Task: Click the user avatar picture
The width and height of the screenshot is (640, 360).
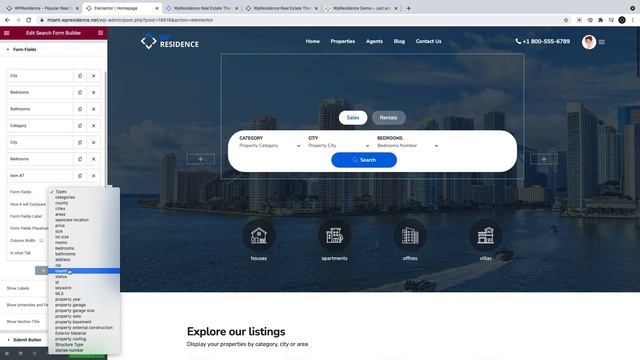Action: pos(589,42)
